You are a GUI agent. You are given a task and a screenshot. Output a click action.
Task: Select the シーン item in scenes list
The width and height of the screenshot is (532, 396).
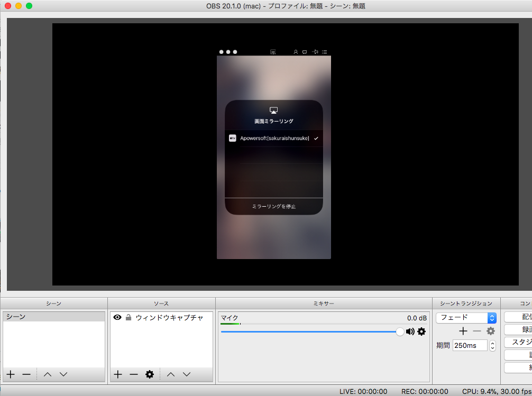[x=54, y=317]
